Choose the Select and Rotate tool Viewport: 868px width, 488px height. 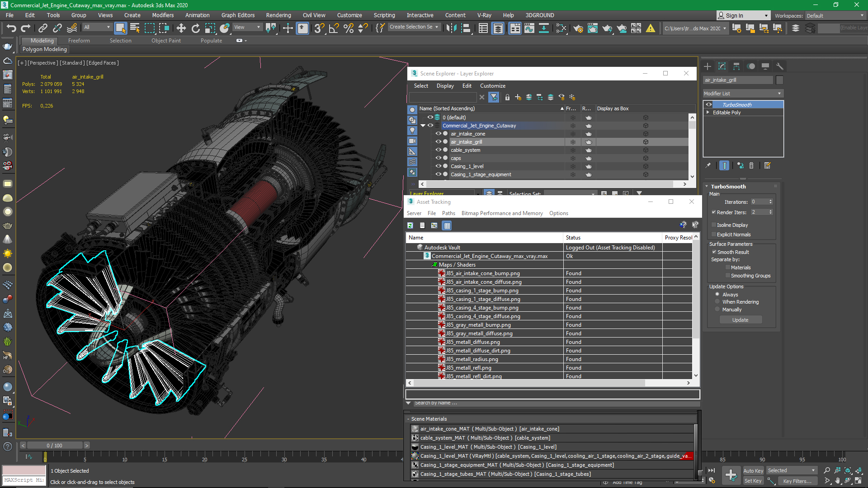[x=195, y=28]
